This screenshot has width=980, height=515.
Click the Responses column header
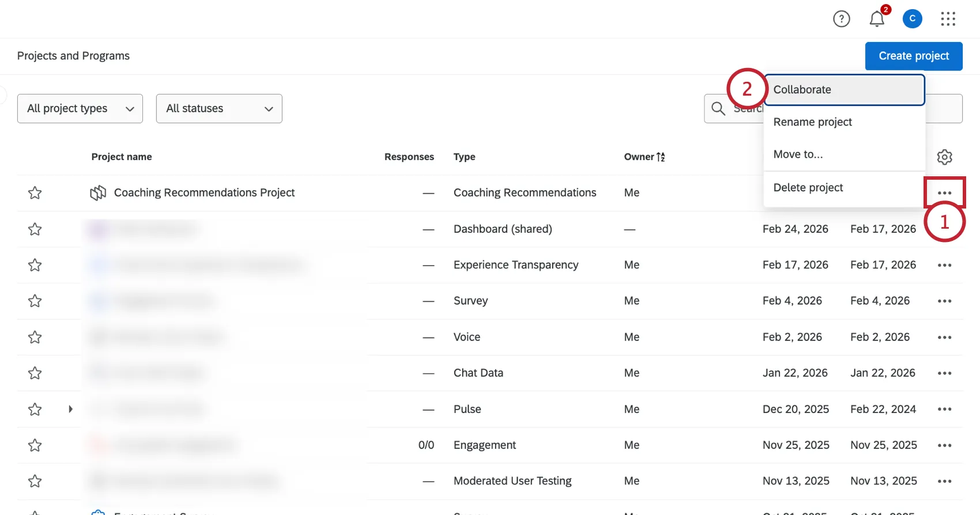pos(409,157)
